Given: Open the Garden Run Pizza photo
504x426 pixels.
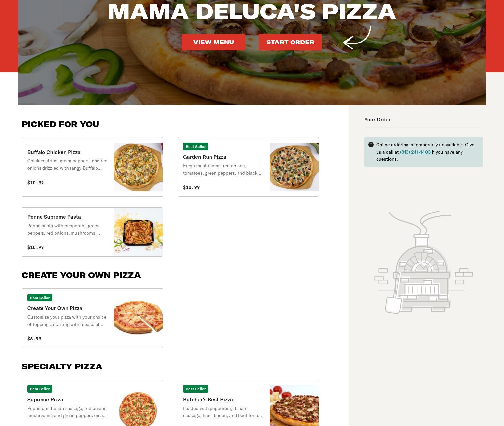Looking at the screenshot, I should tap(294, 167).
